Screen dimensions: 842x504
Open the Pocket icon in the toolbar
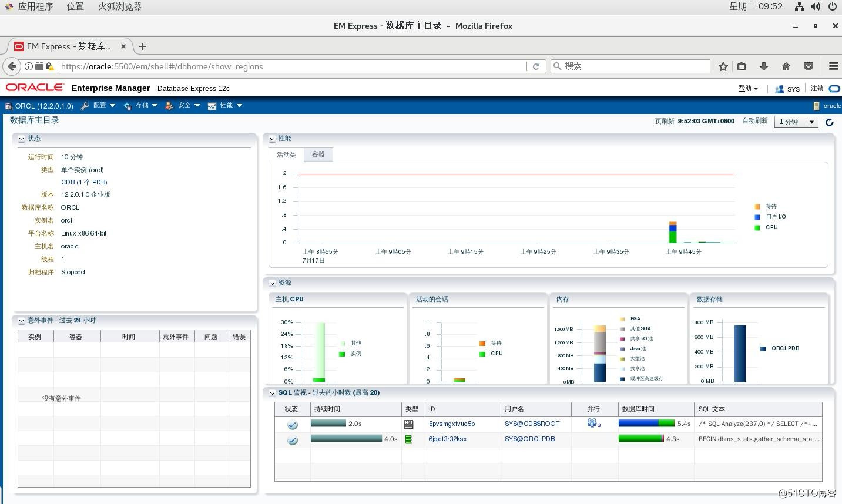[x=809, y=66]
